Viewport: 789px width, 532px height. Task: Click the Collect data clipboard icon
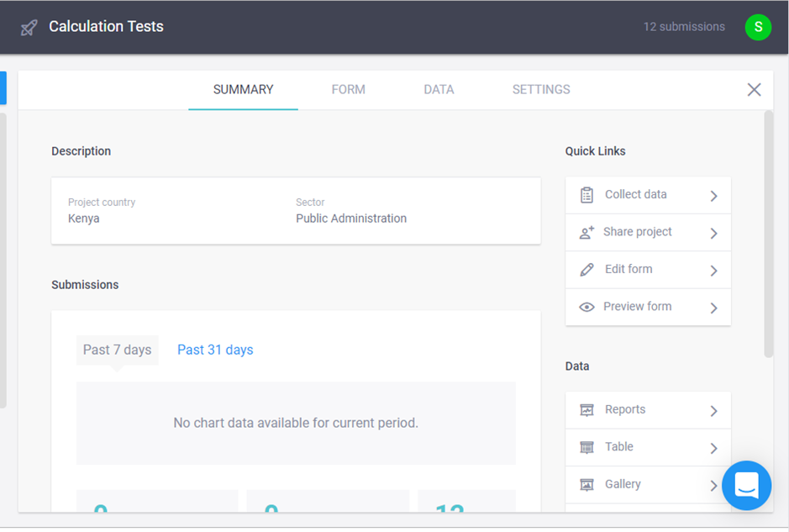586,195
